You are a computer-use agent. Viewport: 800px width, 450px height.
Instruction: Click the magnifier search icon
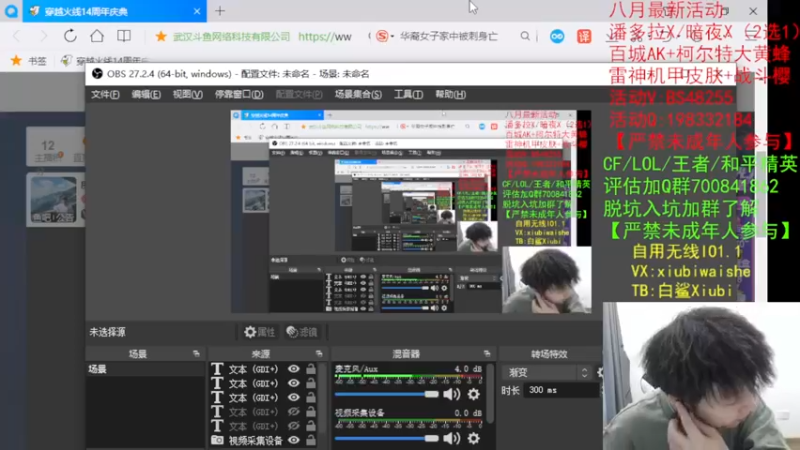pyautogui.click(x=525, y=36)
